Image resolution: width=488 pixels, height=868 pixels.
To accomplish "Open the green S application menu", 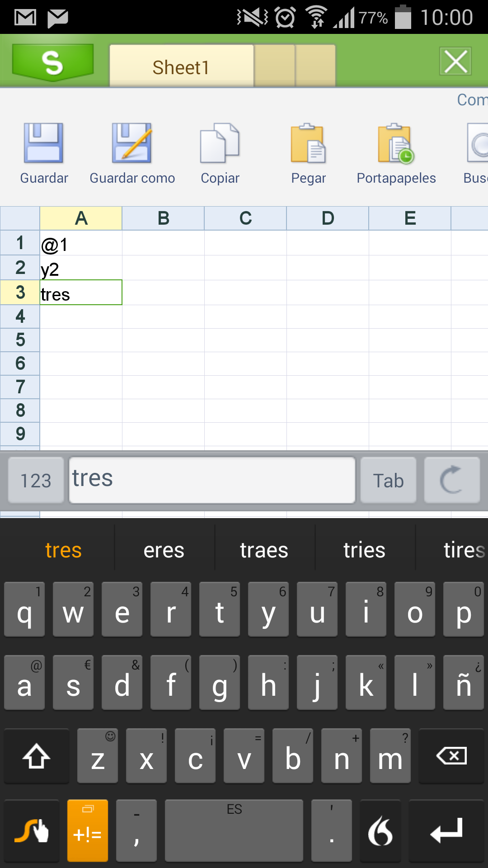I will [x=52, y=62].
